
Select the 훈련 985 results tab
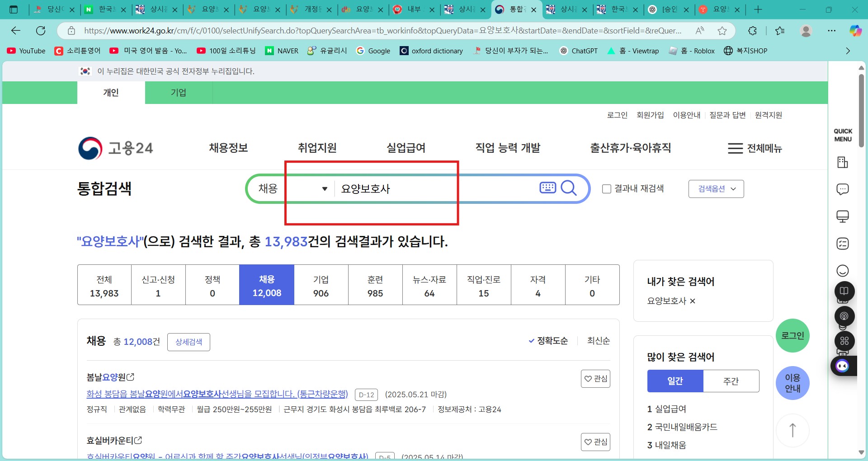tap(375, 285)
